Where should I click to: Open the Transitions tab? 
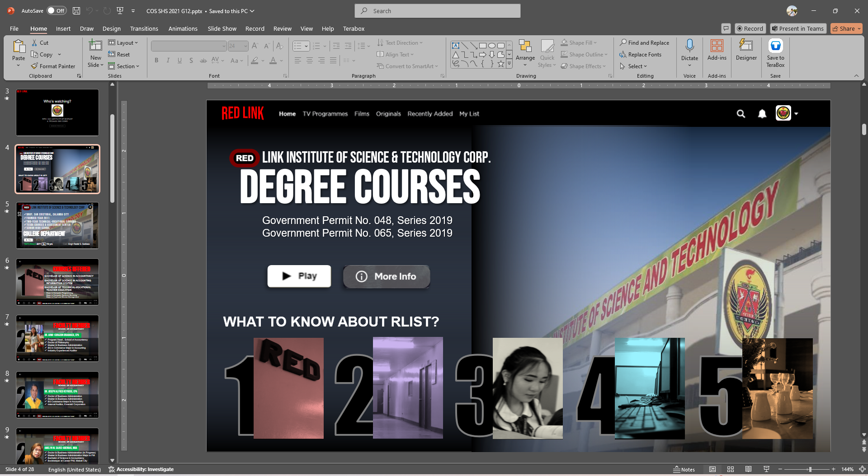pyautogui.click(x=144, y=28)
